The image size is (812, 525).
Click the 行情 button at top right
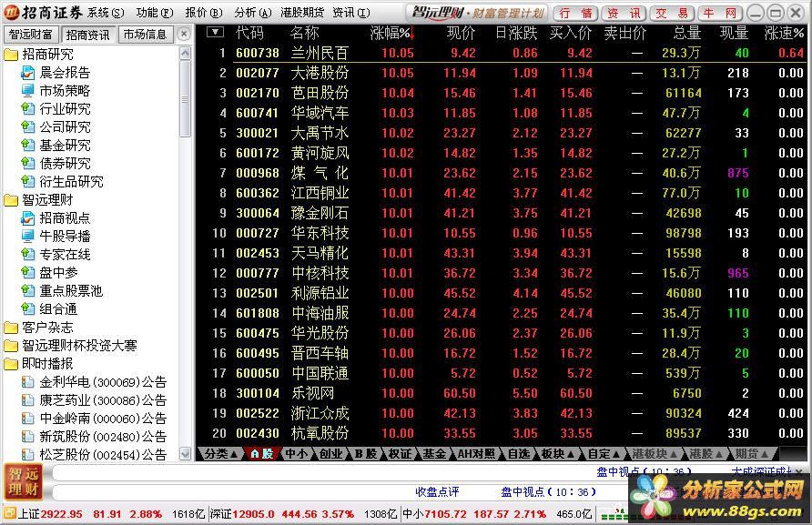(575, 13)
